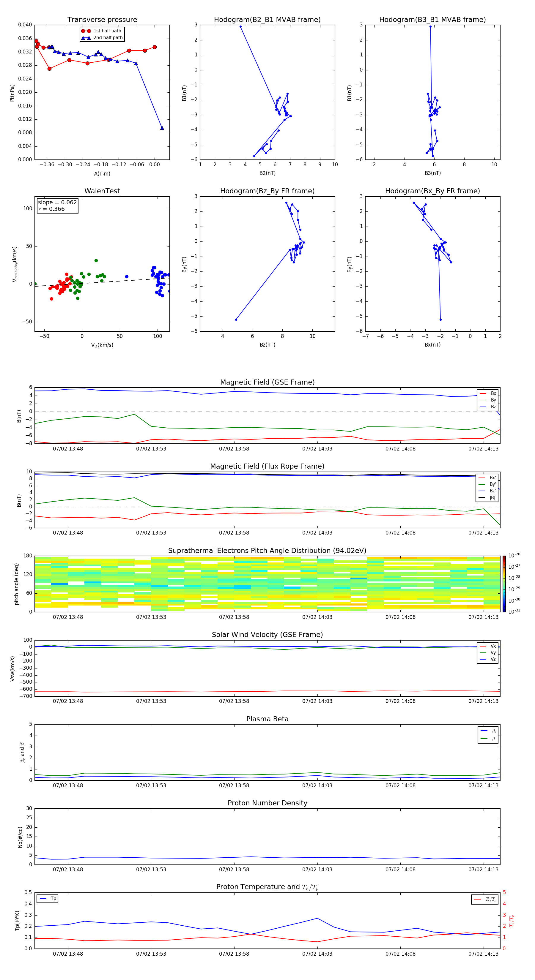Click the lowest point in Bx_By hodogram

click(440, 320)
